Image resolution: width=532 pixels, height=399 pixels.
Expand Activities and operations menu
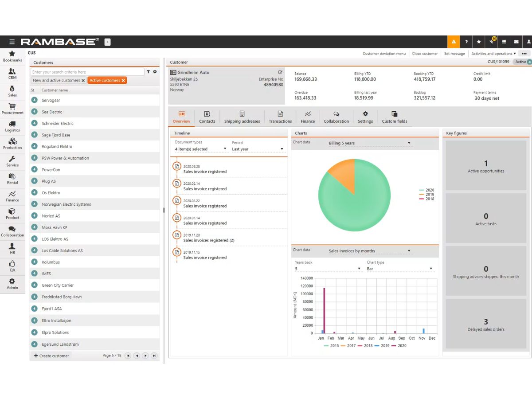[x=493, y=54]
